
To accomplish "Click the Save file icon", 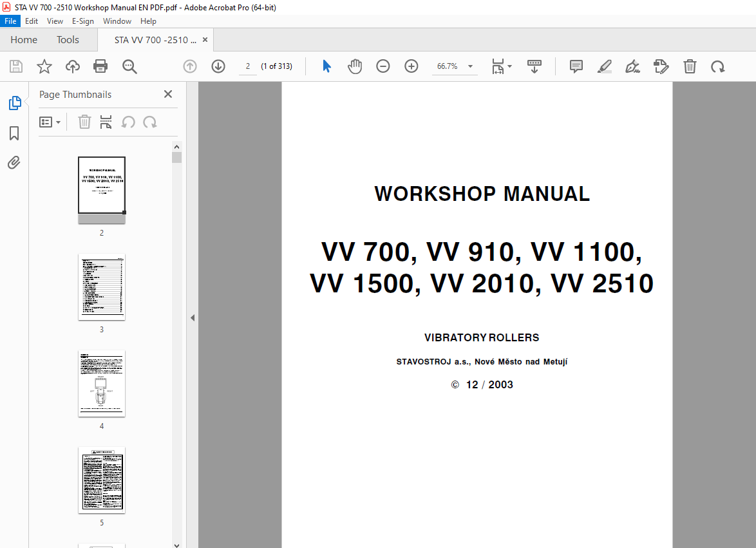I will click(16, 66).
